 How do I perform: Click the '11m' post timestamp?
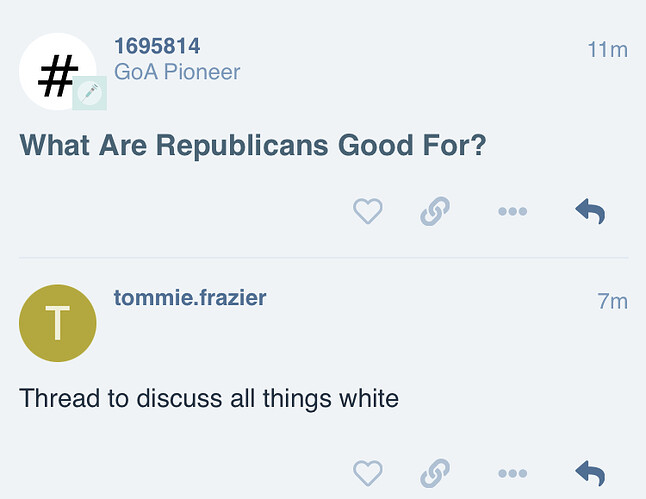pyautogui.click(x=607, y=48)
